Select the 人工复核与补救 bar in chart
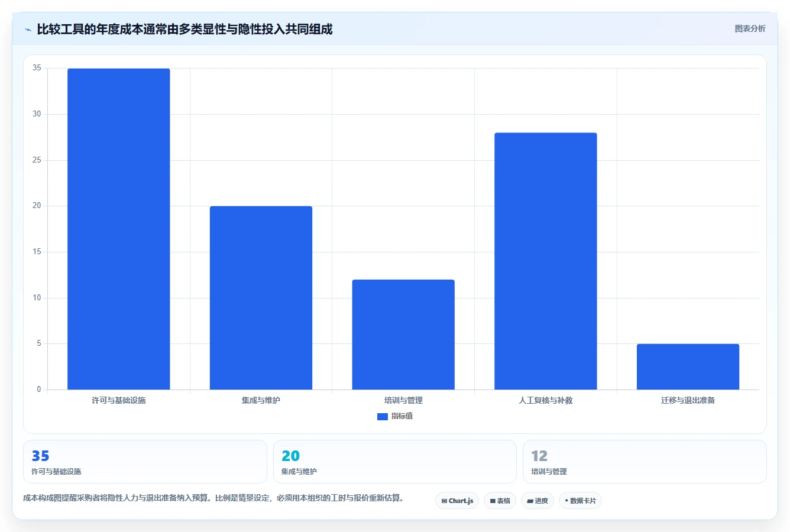Viewport: 790px width, 532px height. tap(546, 261)
